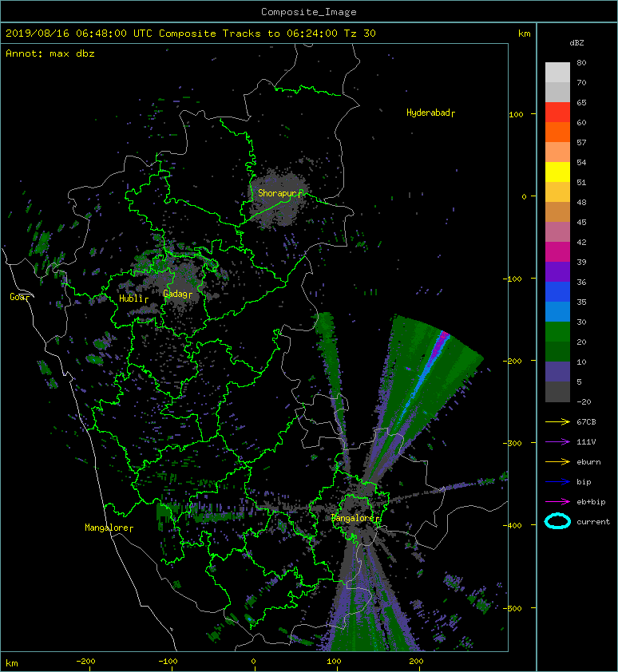This screenshot has width=618, height=672.
Task: Pick the green 30 dBZ color swatch
Action: tap(557, 331)
